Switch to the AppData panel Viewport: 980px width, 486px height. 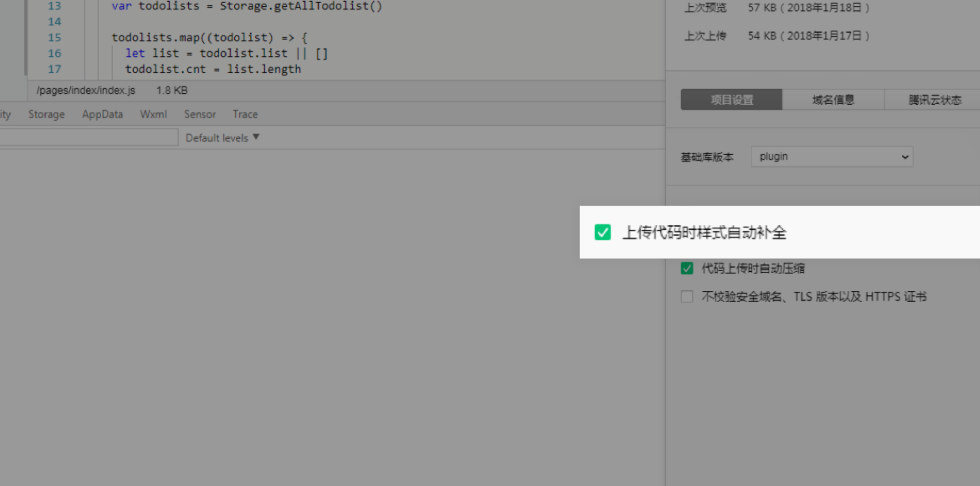102,114
